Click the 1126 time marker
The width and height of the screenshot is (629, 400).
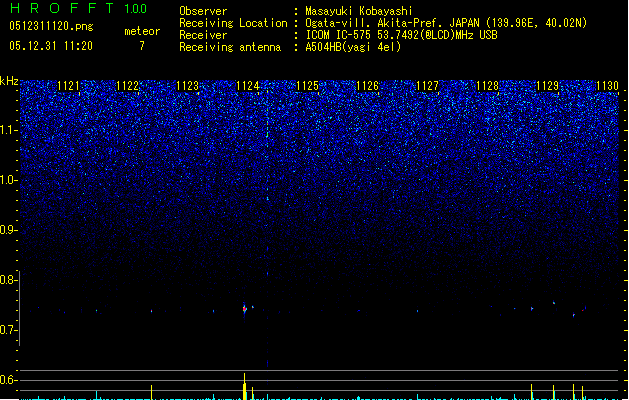[x=367, y=86]
